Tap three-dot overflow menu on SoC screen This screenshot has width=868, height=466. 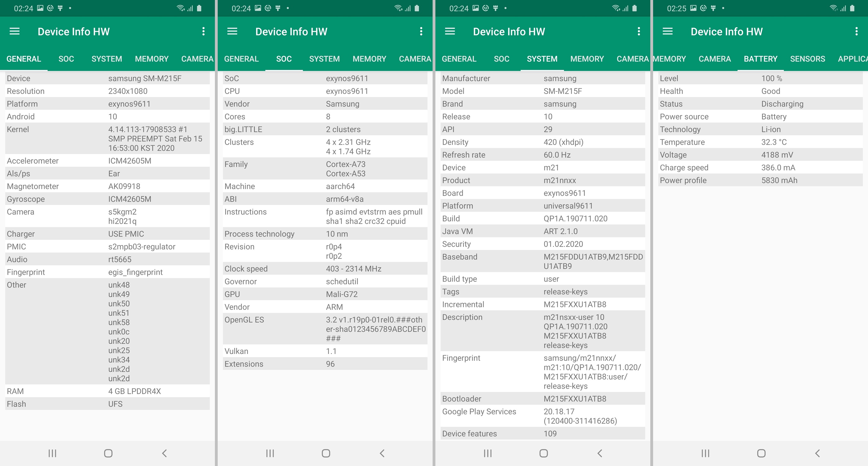(x=421, y=31)
